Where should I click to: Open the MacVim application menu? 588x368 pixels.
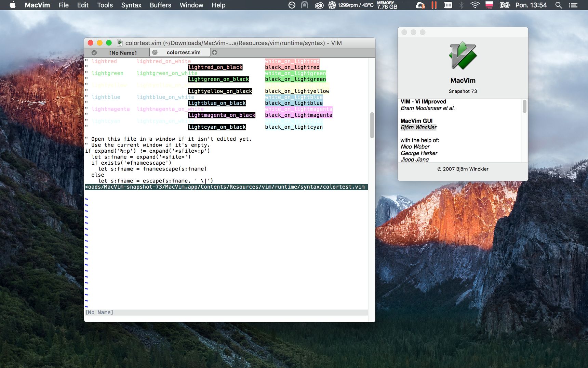(x=37, y=5)
